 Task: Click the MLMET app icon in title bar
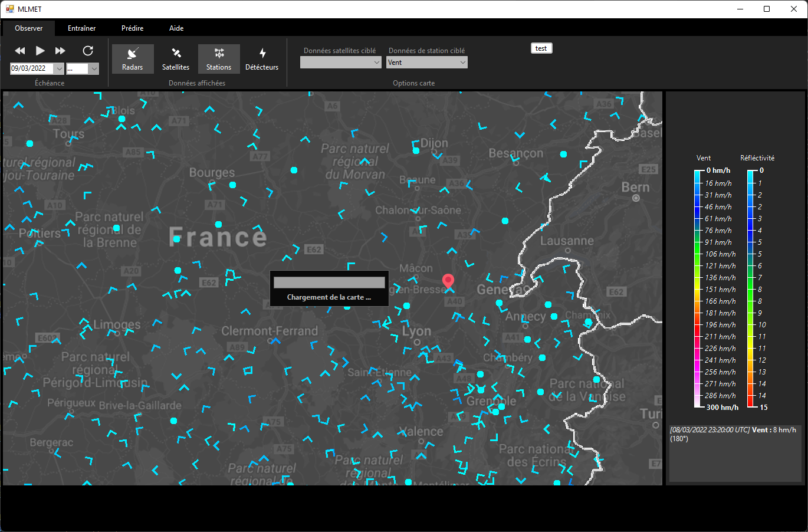point(9,9)
